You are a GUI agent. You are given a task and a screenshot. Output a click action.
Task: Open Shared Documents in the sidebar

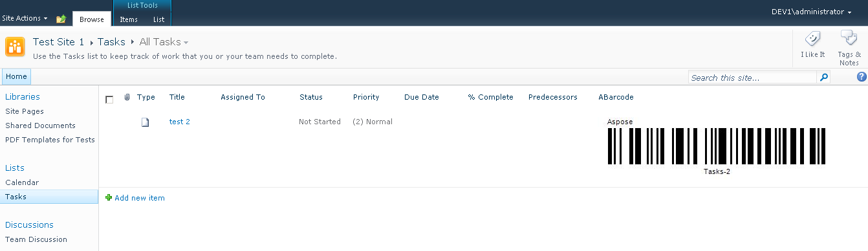pos(40,125)
